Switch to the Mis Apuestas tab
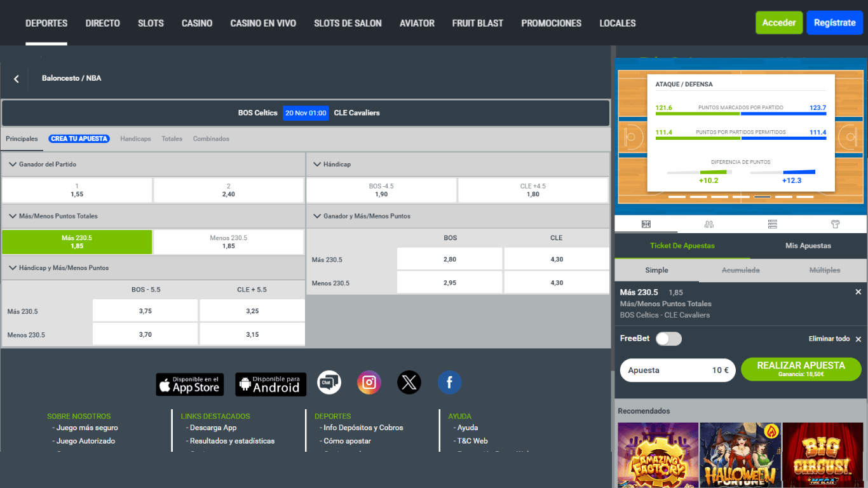 pyautogui.click(x=808, y=246)
